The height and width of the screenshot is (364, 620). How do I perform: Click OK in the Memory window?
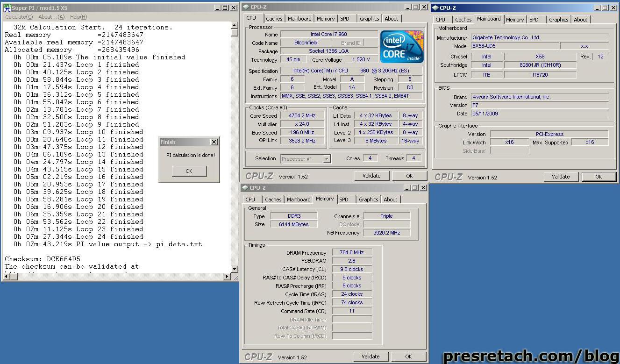pos(408,357)
